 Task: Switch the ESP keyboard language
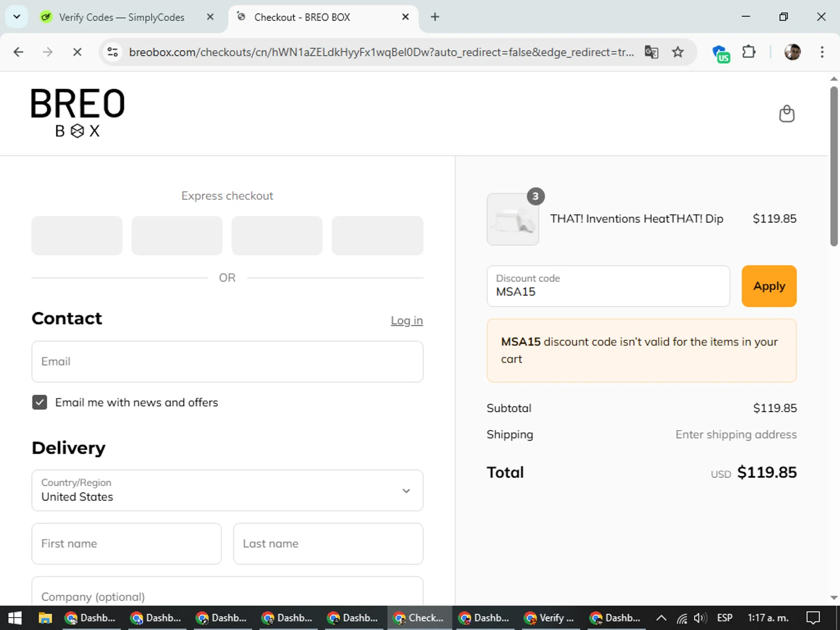[725, 618]
